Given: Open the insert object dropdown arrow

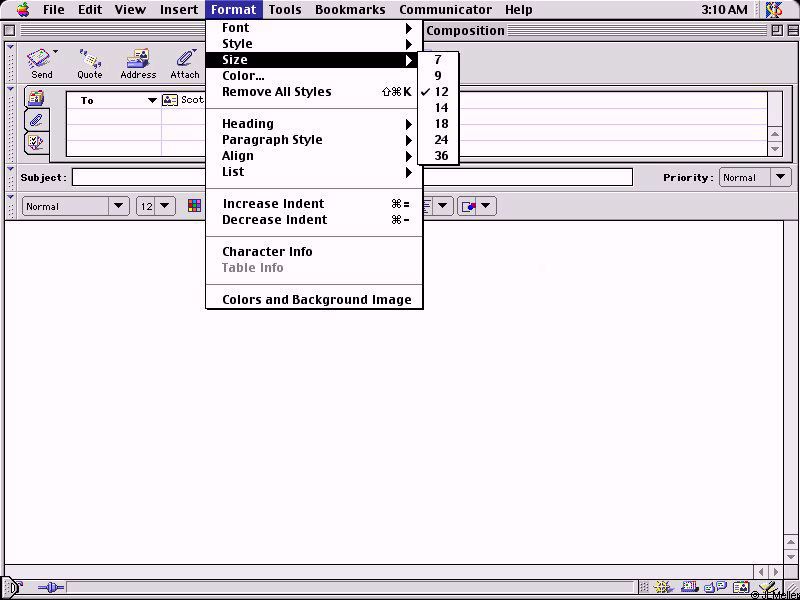Looking at the screenshot, I should point(486,207).
